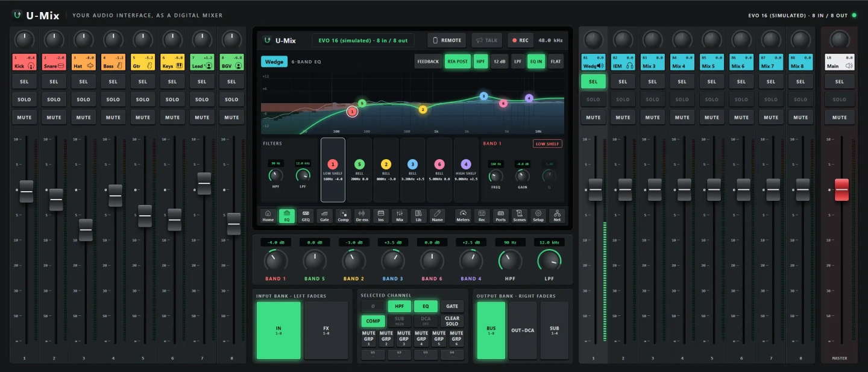Click EQ band 3 blue node on graph

[x=483, y=96]
